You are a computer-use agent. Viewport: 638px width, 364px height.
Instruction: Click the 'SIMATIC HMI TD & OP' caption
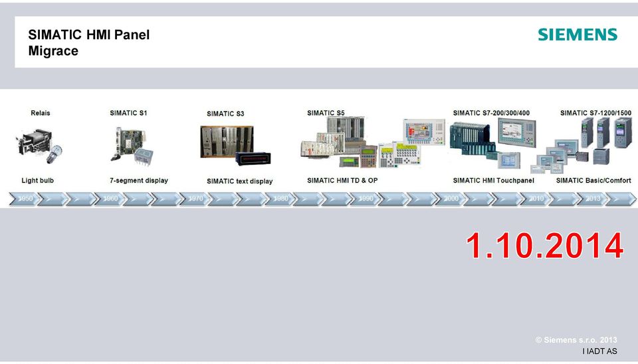coord(342,181)
